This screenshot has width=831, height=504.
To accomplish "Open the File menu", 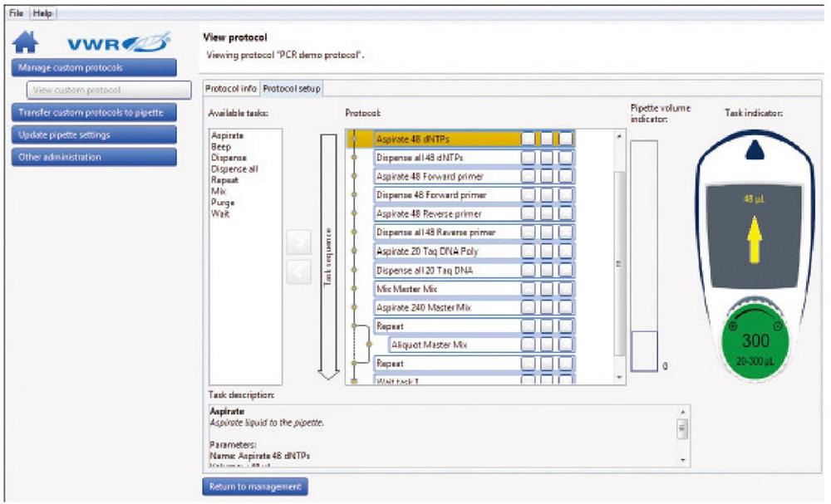I will pyautogui.click(x=16, y=14).
